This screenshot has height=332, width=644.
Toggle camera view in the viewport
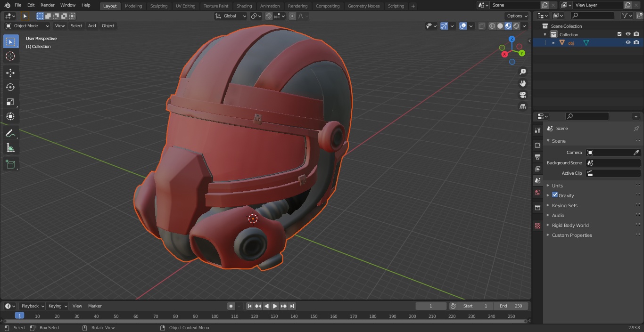(x=522, y=95)
